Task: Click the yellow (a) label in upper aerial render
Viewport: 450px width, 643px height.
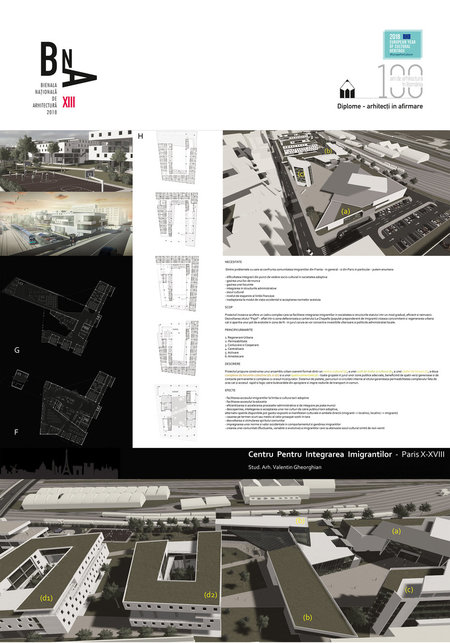Action: pyautogui.click(x=346, y=212)
